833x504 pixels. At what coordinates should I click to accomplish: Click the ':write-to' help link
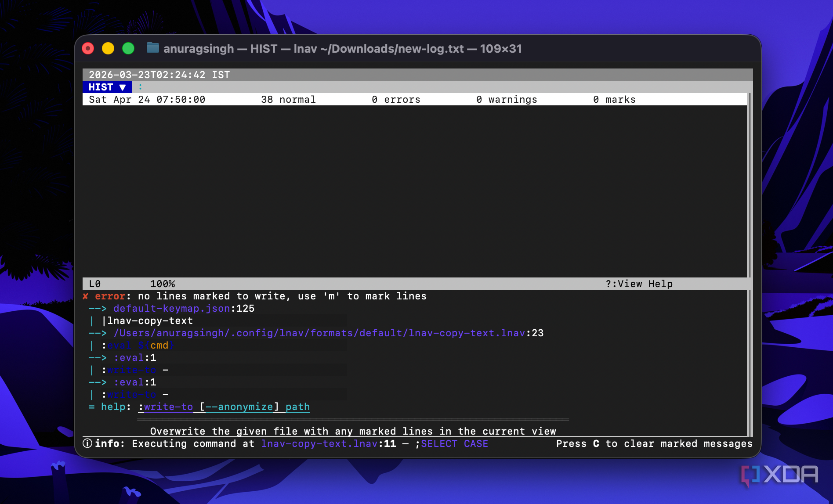coord(166,407)
